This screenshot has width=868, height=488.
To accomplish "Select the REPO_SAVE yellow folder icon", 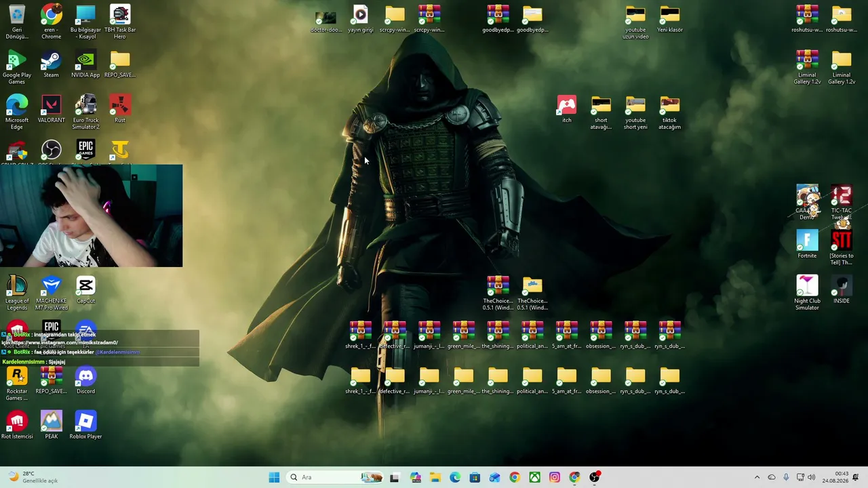I will click(120, 64).
